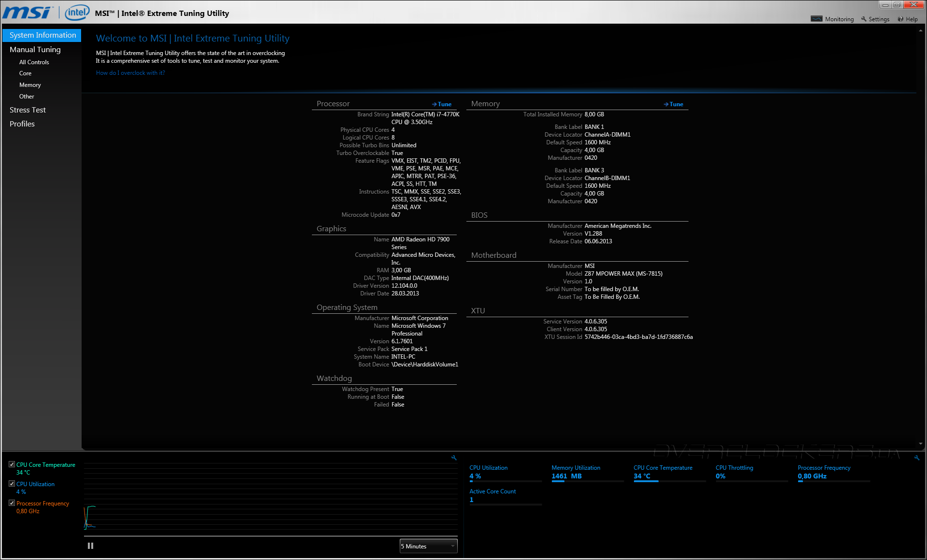The width and height of the screenshot is (927, 560).
Task: Toggle the CPU Utilization checkbox
Action: [x=12, y=484]
